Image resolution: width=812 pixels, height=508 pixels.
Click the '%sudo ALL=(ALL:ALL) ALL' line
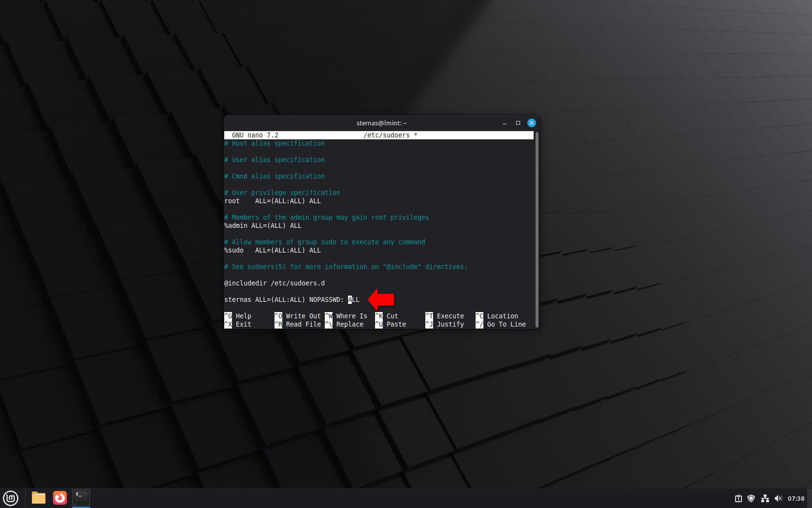click(272, 250)
